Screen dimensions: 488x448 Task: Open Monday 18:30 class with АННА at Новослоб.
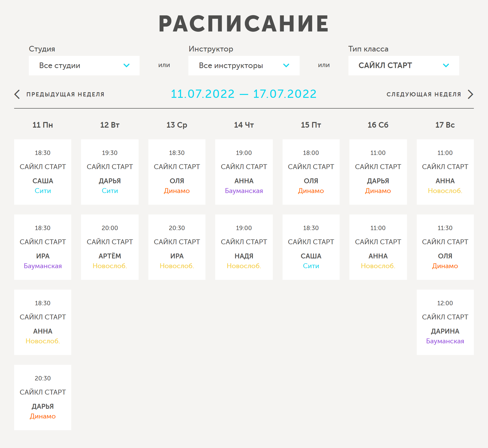[x=43, y=322]
